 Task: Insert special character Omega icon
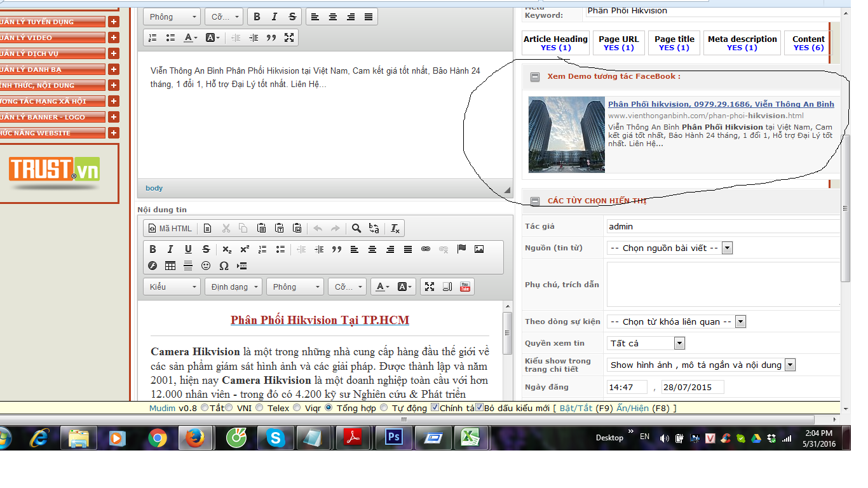[x=224, y=266]
